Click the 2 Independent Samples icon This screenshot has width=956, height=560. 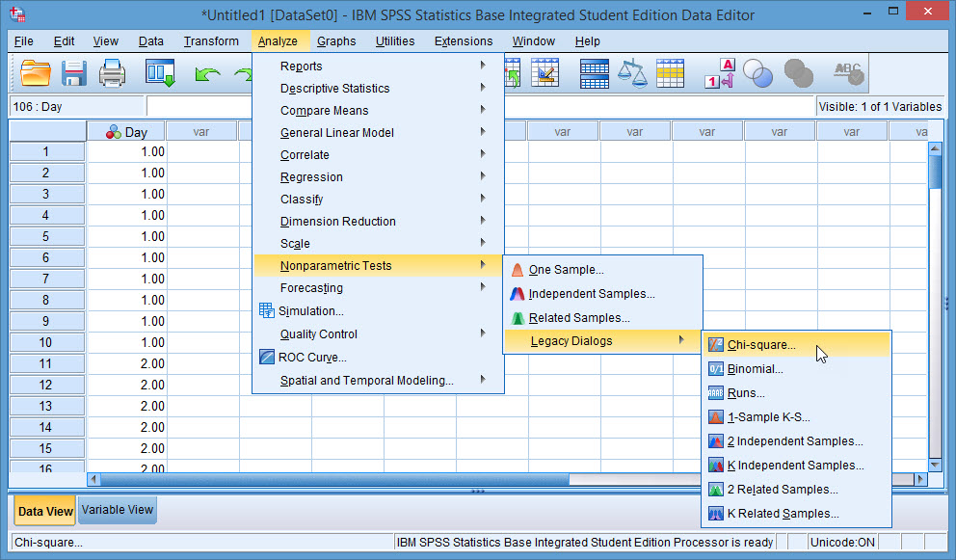click(x=716, y=441)
